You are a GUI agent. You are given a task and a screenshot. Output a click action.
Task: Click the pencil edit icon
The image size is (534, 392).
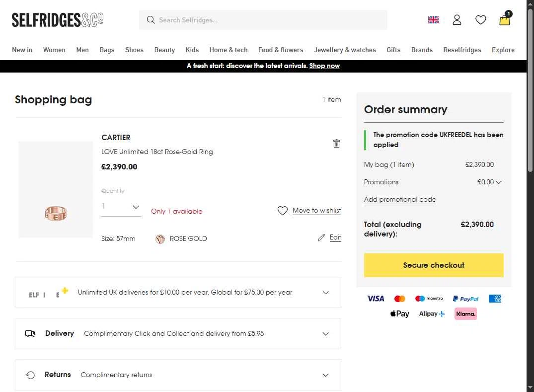(x=321, y=237)
